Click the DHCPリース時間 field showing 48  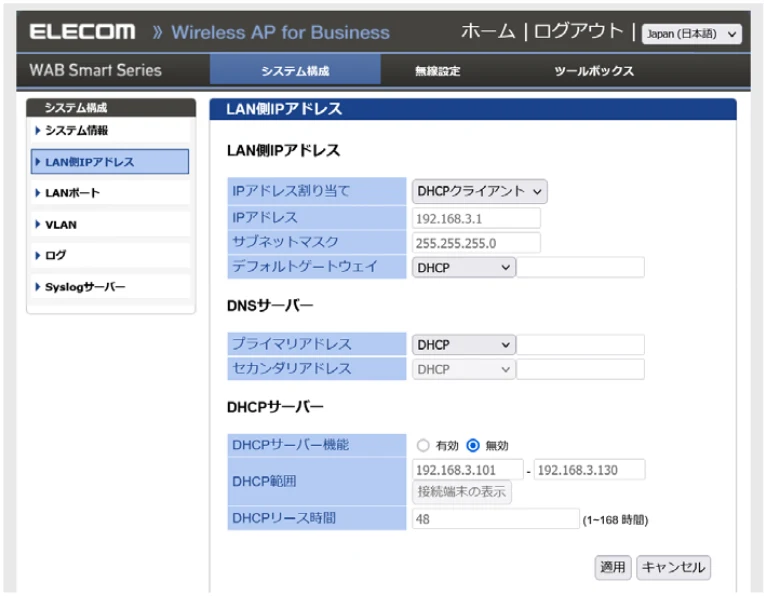click(496, 519)
